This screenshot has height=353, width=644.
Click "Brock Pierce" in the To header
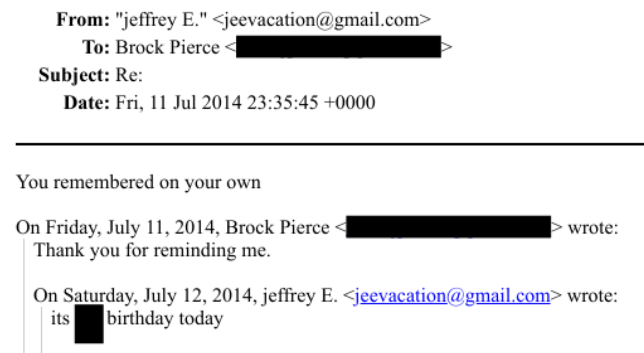[x=167, y=47]
